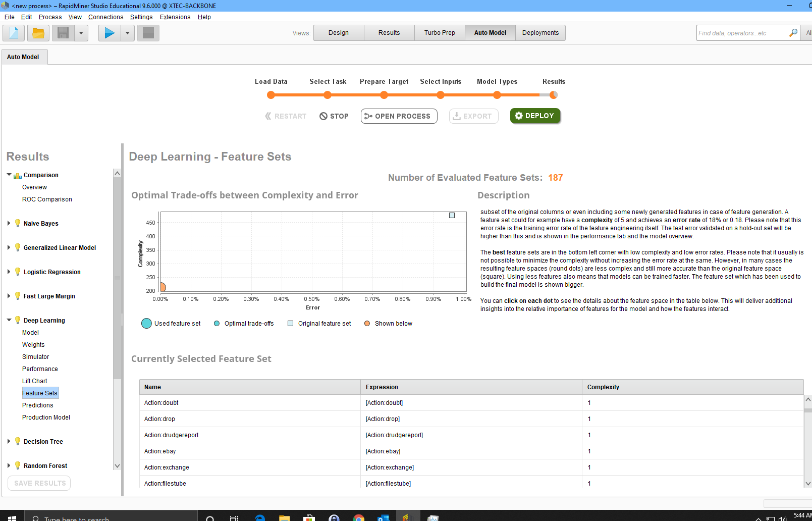This screenshot has width=812, height=521.
Task: Switch to the Deployments view
Action: coord(540,33)
